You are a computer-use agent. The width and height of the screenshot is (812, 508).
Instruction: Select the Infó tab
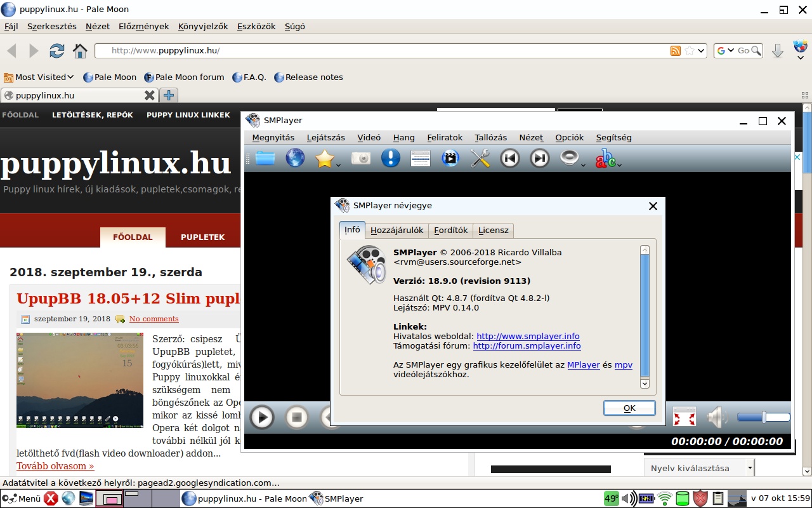pos(352,229)
